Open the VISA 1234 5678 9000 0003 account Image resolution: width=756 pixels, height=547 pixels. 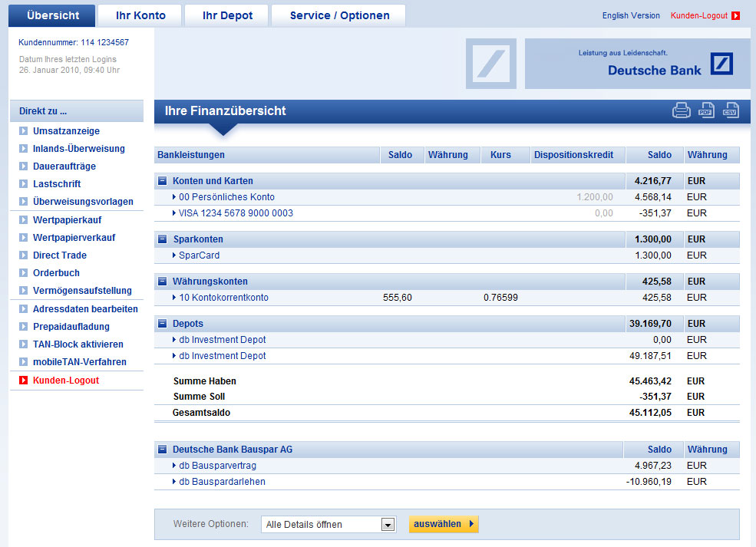tap(236, 213)
